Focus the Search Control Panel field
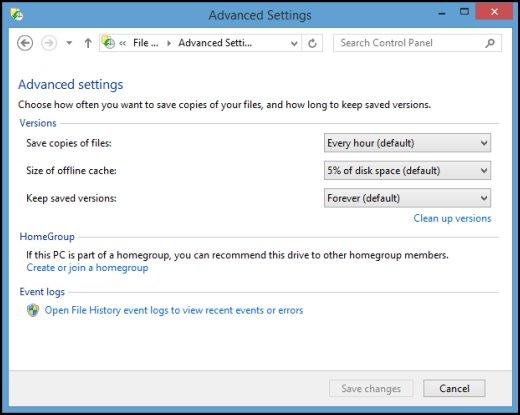The height and width of the screenshot is (415, 520). pos(417,43)
